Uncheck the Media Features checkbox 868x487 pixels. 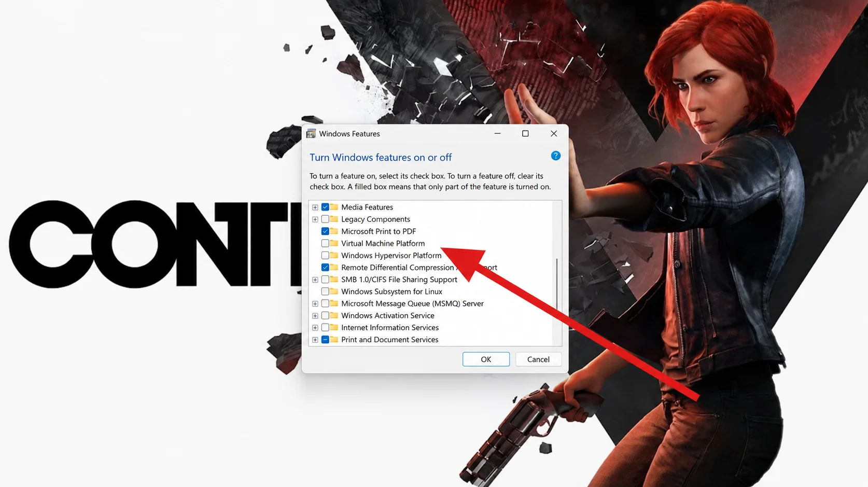[x=325, y=207]
